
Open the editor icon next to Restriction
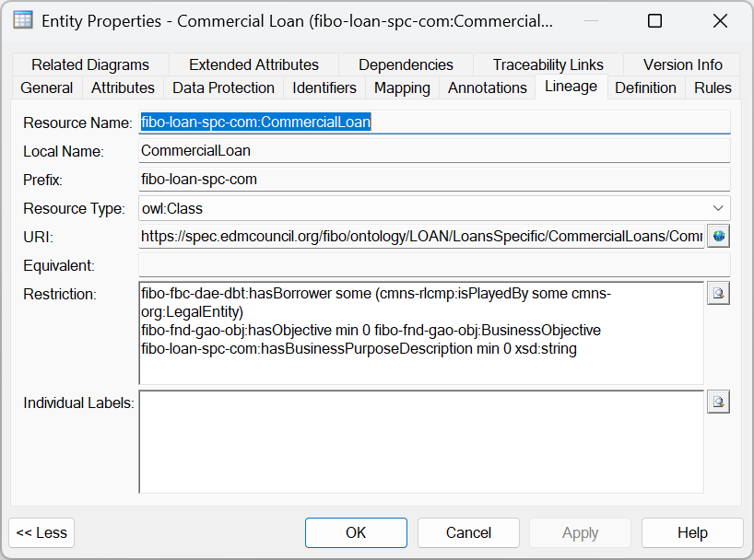pyautogui.click(x=718, y=295)
